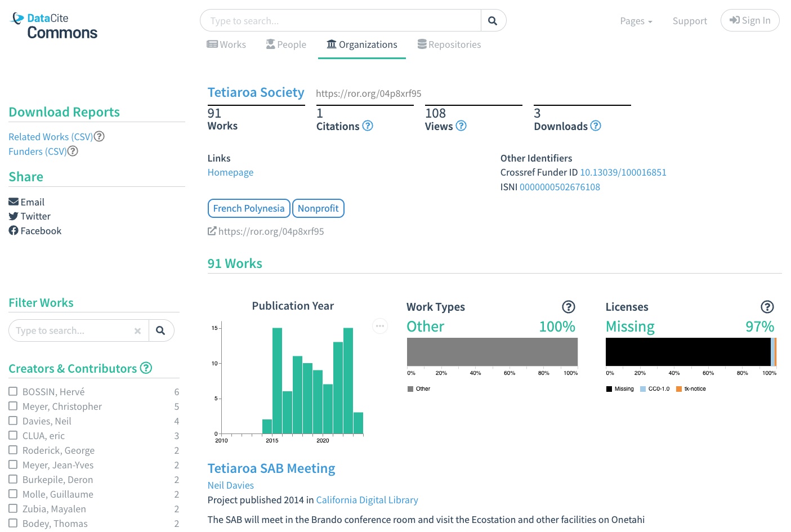Open Work Types help icon
Image resolution: width=791 pixels, height=532 pixels.
[569, 307]
